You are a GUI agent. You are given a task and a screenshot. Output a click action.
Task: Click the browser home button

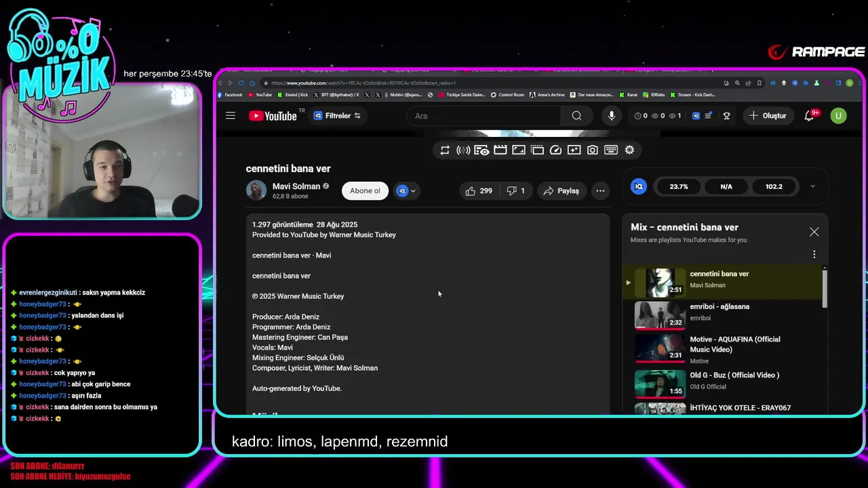coord(252,83)
